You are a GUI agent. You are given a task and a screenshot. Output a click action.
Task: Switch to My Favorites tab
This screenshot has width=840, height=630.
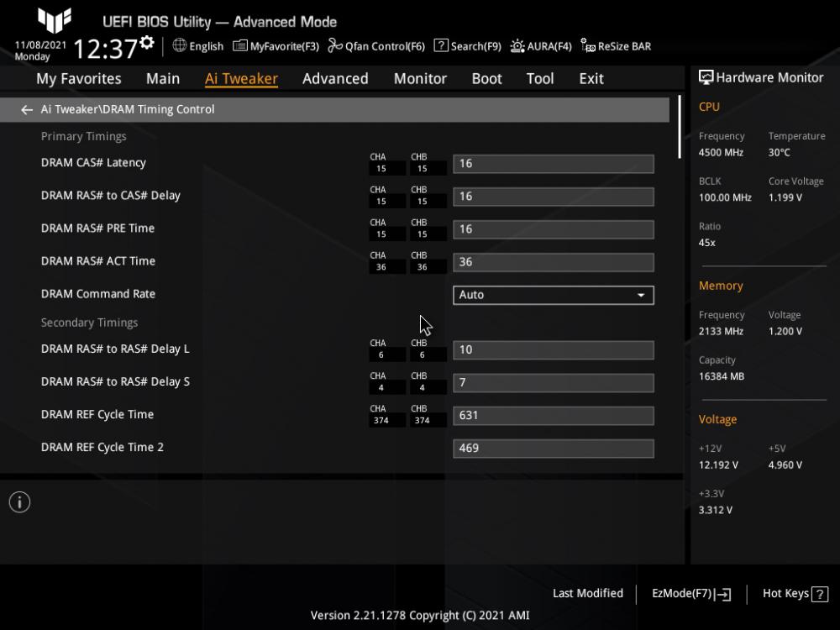pos(79,79)
